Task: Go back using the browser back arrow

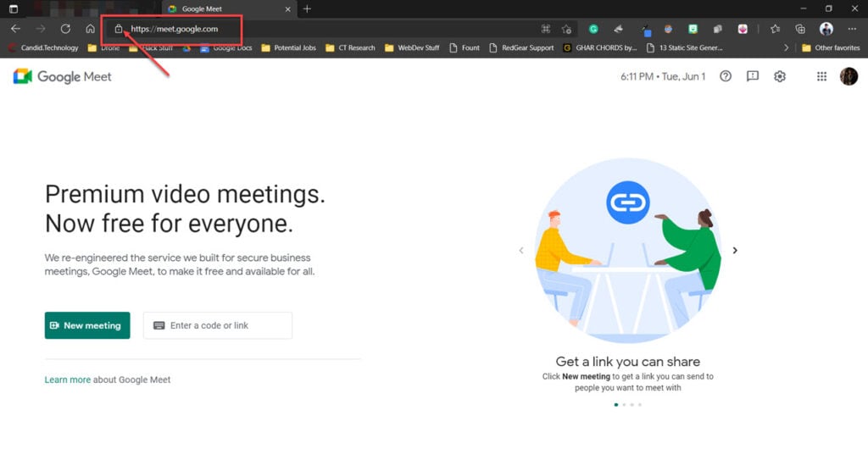Action: click(15, 29)
